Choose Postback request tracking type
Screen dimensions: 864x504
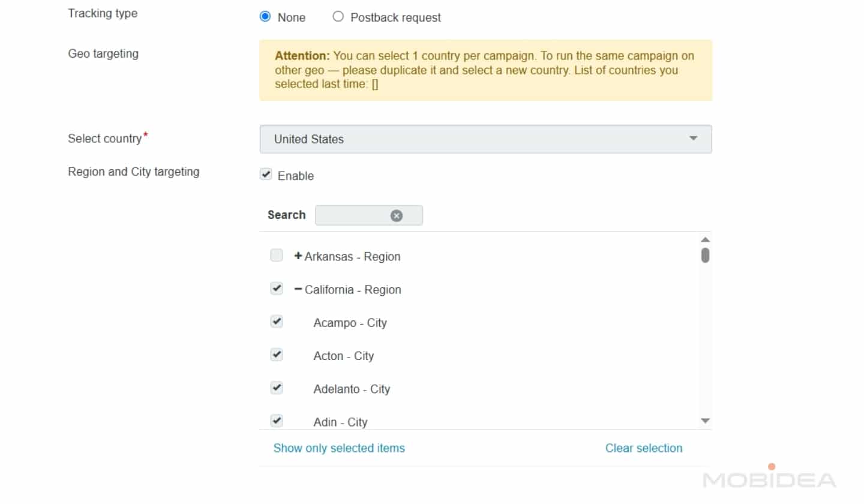coord(338,17)
